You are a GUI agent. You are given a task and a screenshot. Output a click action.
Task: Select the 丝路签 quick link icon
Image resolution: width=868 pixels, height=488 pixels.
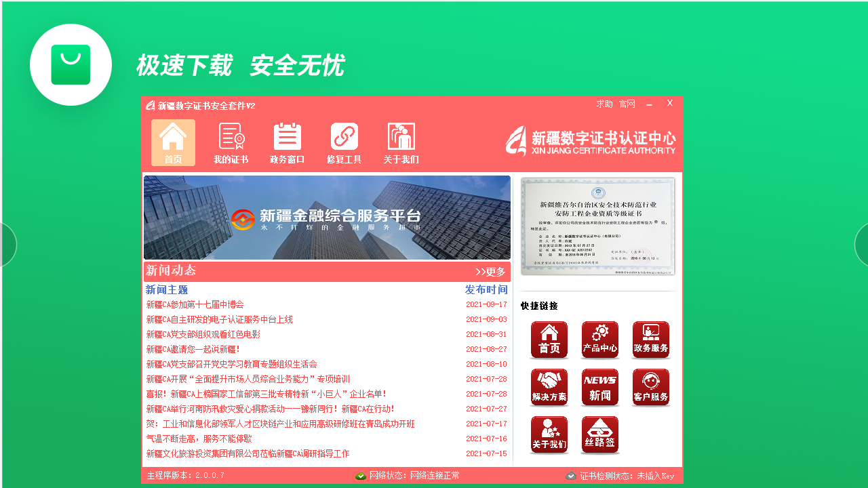click(x=599, y=434)
